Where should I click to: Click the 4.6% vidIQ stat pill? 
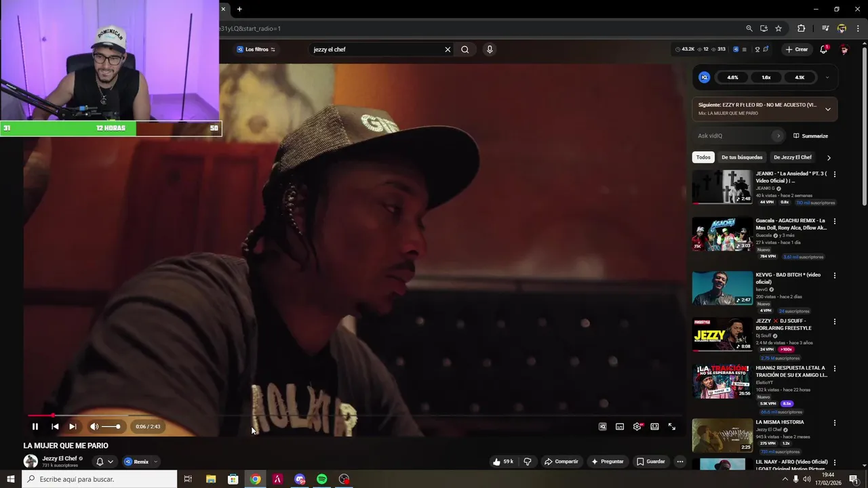[733, 77]
